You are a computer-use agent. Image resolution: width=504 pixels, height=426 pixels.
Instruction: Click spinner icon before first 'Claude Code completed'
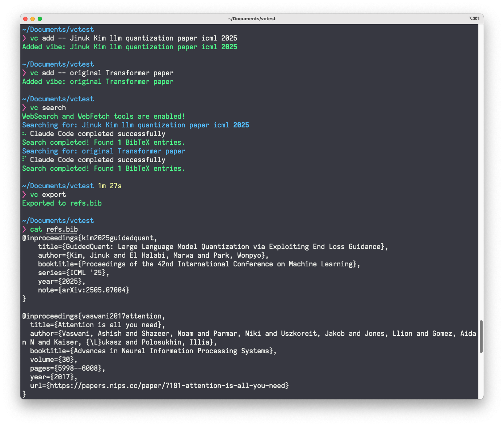tap(24, 134)
